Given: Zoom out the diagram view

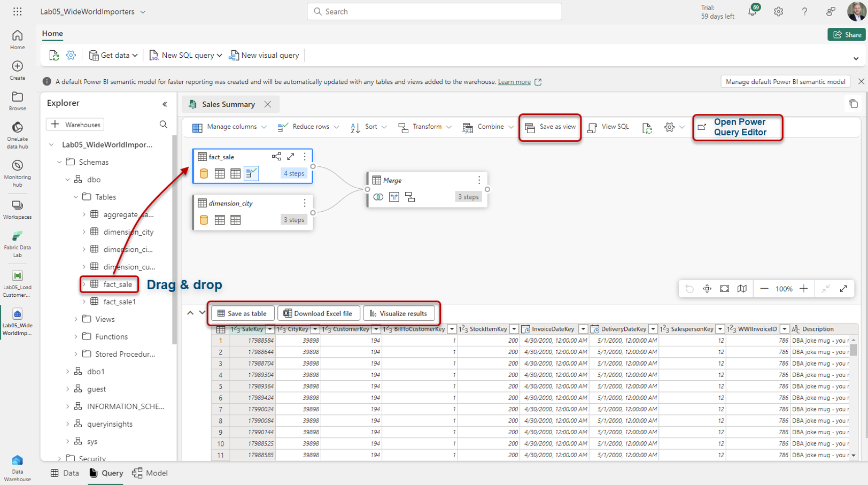Looking at the screenshot, I should click(764, 289).
